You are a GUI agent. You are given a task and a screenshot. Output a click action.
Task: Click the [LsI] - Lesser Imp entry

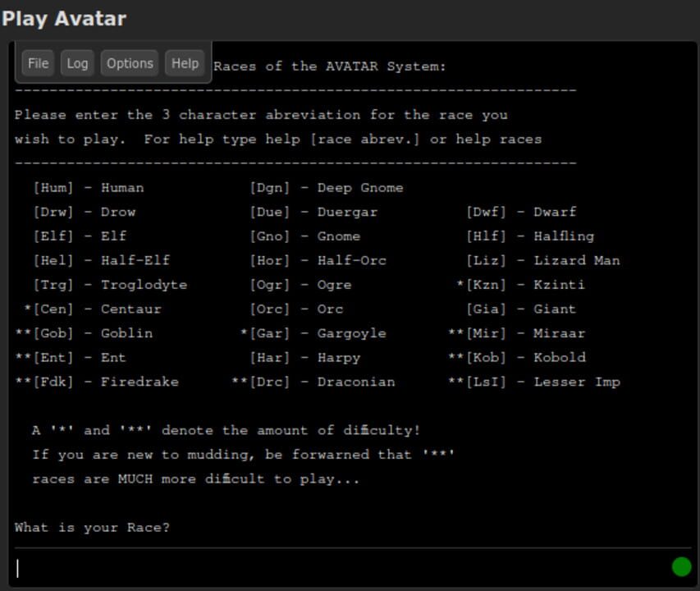pyautogui.click(x=534, y=382)
